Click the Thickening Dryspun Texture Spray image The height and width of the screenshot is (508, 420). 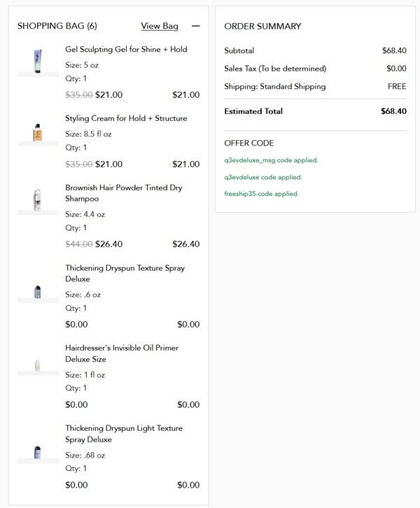[x=38, y=291]
